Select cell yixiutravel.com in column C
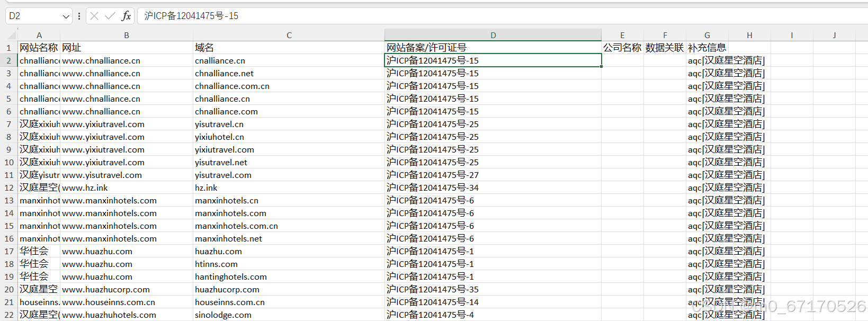868x321 pixels. pos(289,149)
